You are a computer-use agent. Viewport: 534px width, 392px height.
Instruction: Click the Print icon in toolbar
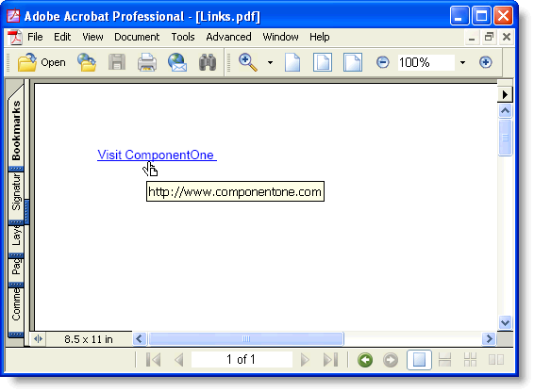(147, 62)
